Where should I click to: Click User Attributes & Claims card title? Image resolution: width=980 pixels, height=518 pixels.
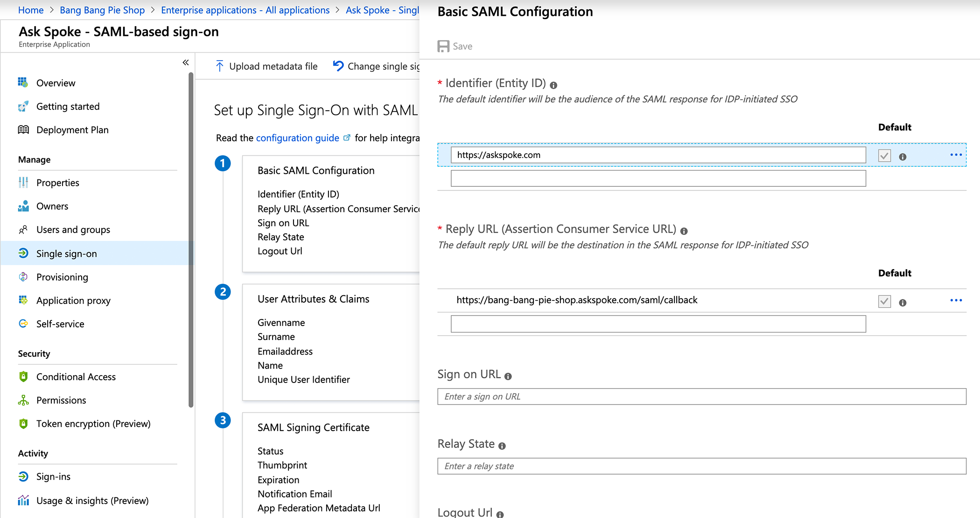coord(313,299)
